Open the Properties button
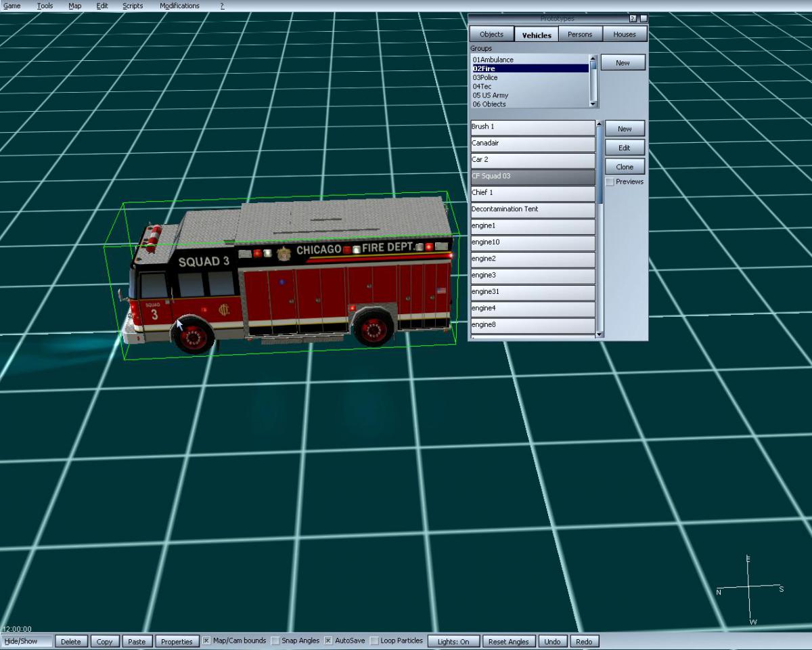The image size is (812, 650). pos(177,641)
